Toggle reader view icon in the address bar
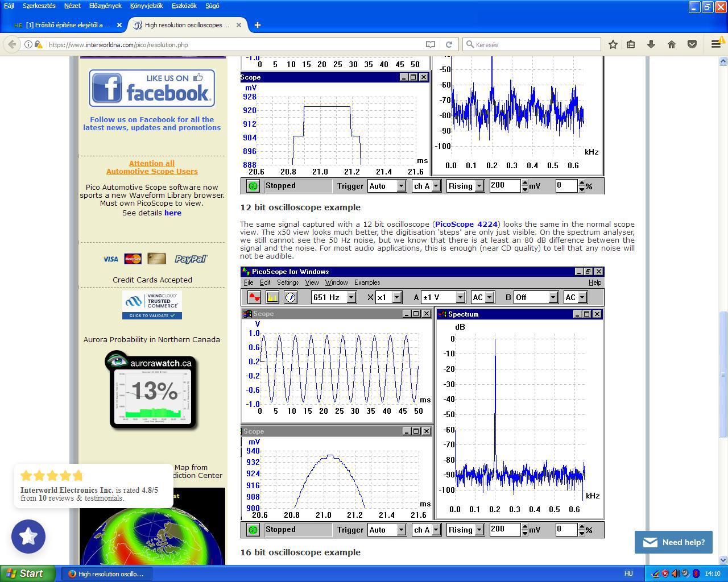Viewport: 728px width, 582px height. click(x=431, y=44)
